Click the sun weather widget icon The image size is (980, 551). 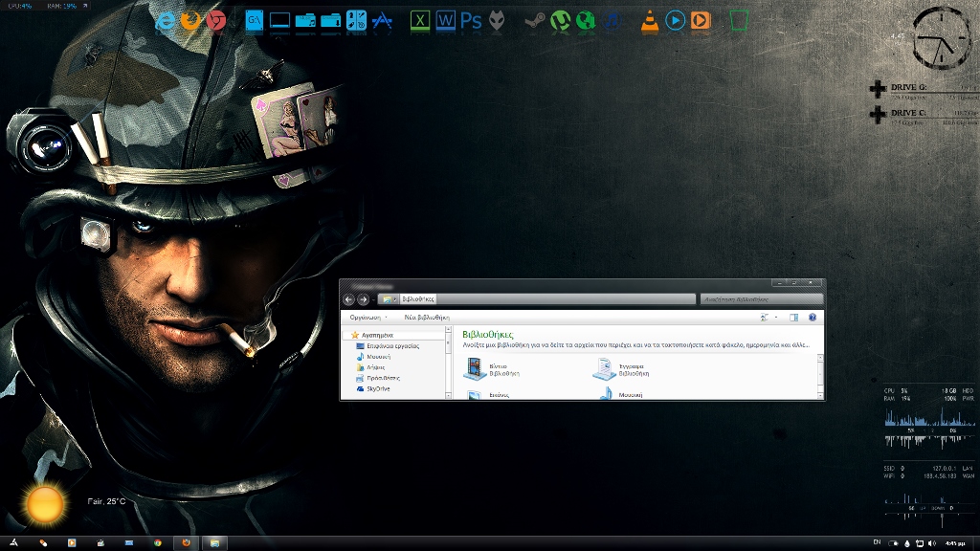click(45, 504)
